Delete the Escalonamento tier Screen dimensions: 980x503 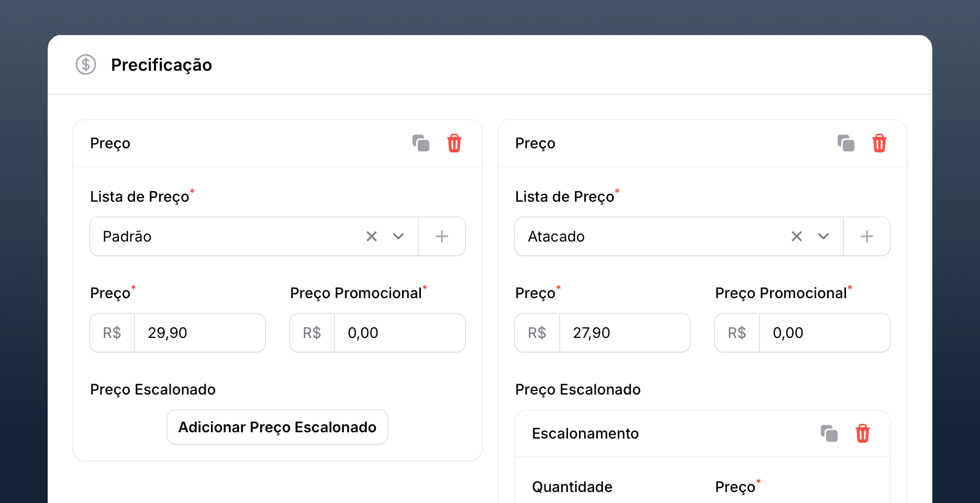pyautogui.click(x=862, y=433)
